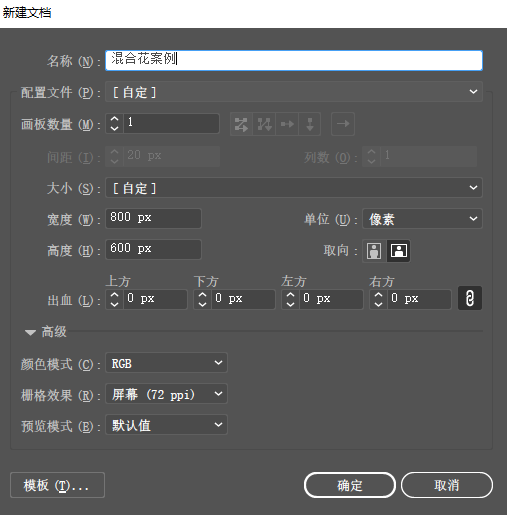Collapse the 高级 advanced section

click(30, 332)
